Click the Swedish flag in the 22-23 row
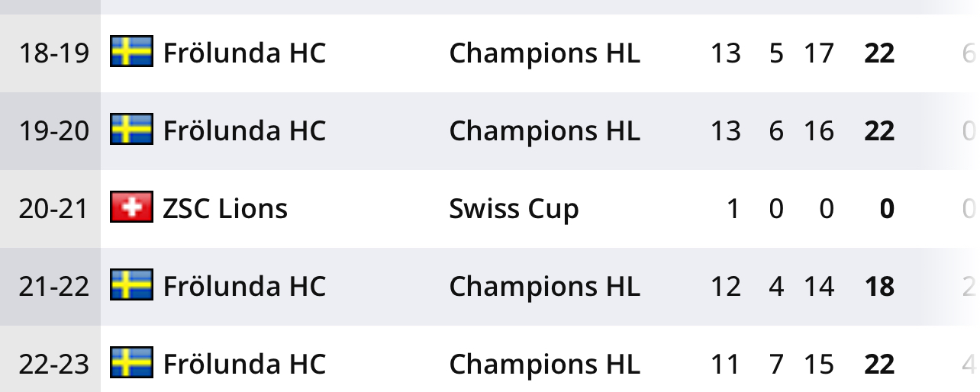The width and height of the screenshot is (980, 392). [131, 364]
